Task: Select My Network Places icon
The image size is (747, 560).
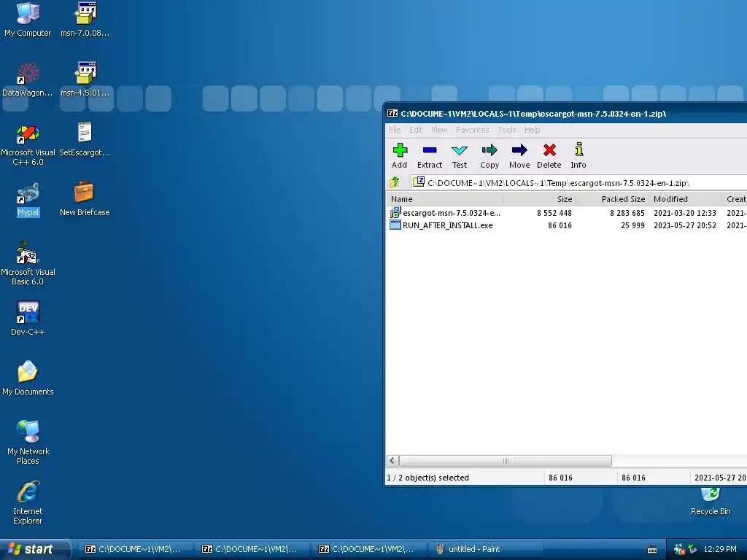Action: [x=28, y=443]
